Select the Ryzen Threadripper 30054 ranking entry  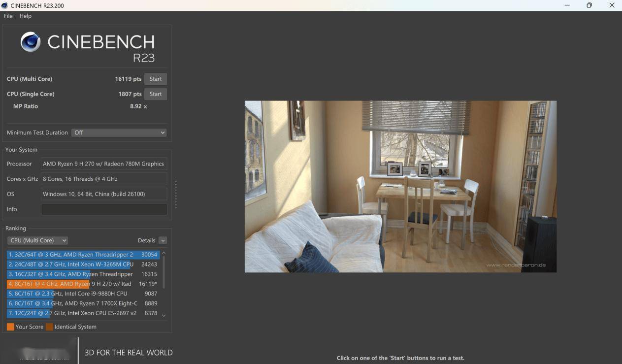point(83,255)
